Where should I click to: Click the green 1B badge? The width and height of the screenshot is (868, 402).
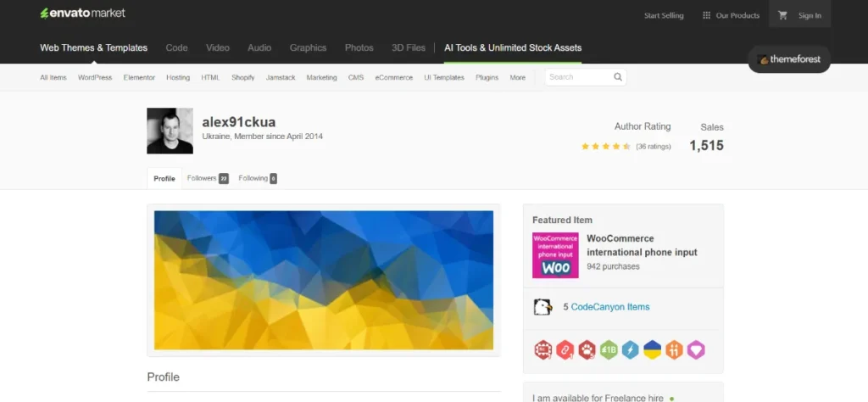pyautogui.click(x=609, y=349)
